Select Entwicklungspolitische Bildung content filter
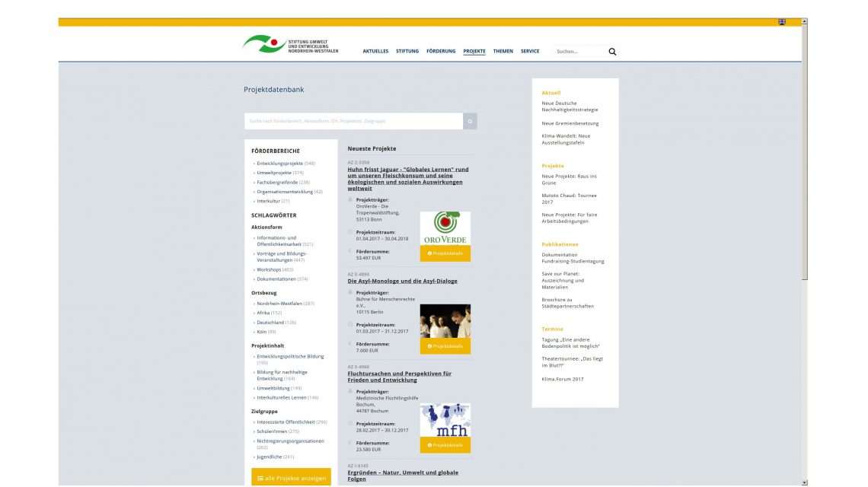Viewport: 868px width, 487px height. pyautogui.click(x=290, y=356)
